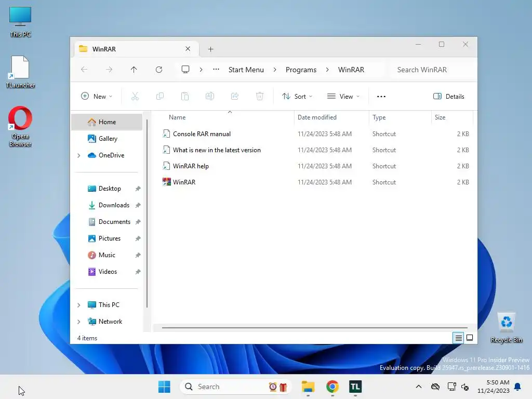Open the See more toolbar options
The height and width of the screenshot is (399, 532).
[x=381, y=96]
